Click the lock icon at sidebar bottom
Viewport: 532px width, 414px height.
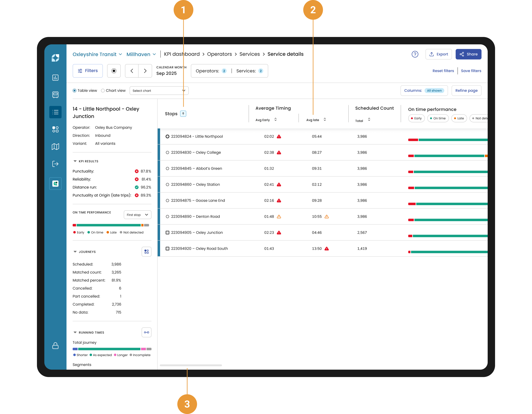coord(55,346)
